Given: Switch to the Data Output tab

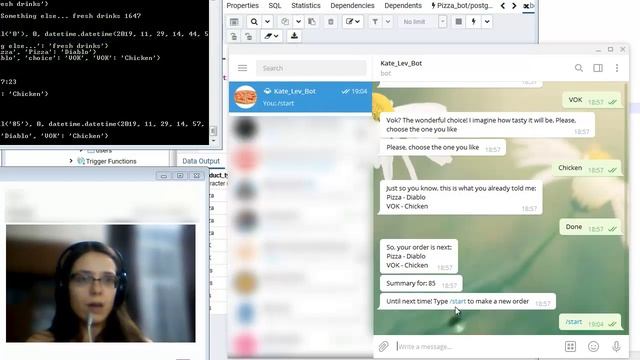Looking at the screenshot, I should pos(201,161).
